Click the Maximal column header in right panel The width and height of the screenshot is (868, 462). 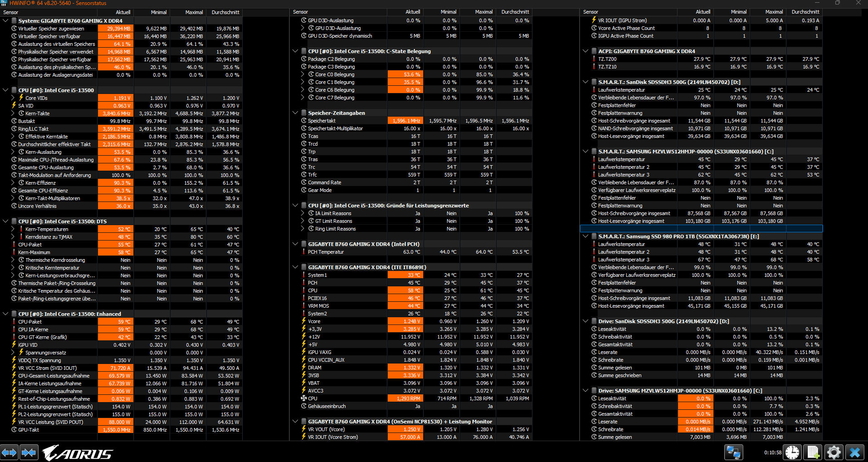click(x=769, y=12)
